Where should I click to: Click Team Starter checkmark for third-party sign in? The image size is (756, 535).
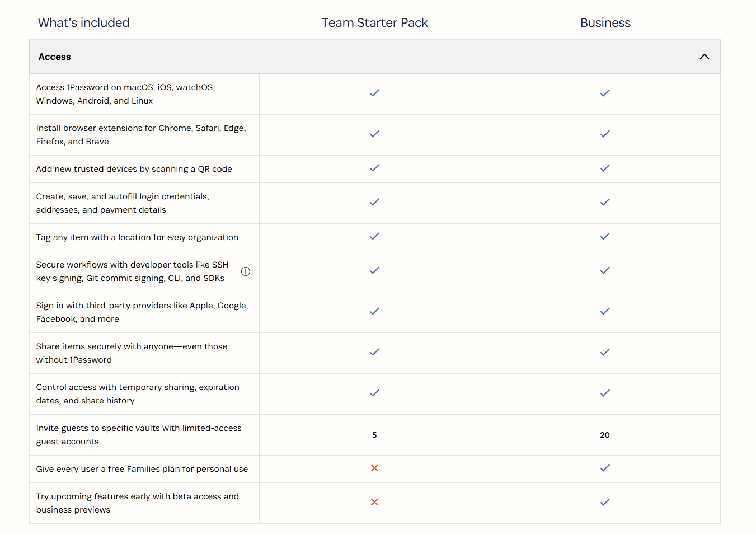tap(374, 311)
